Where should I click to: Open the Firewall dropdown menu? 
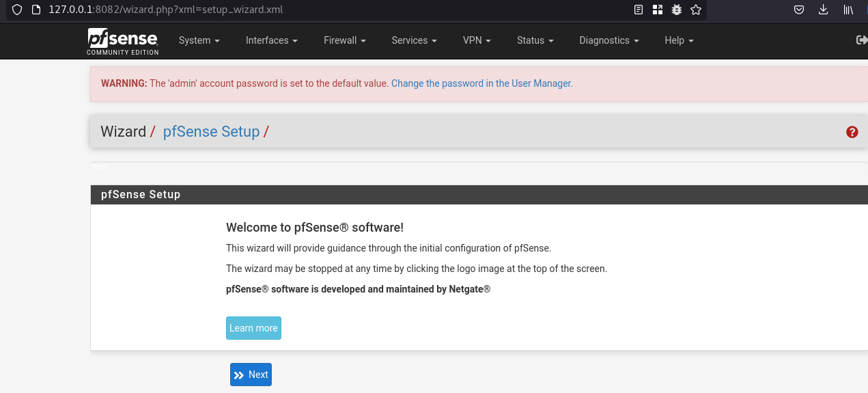point(345,40)
